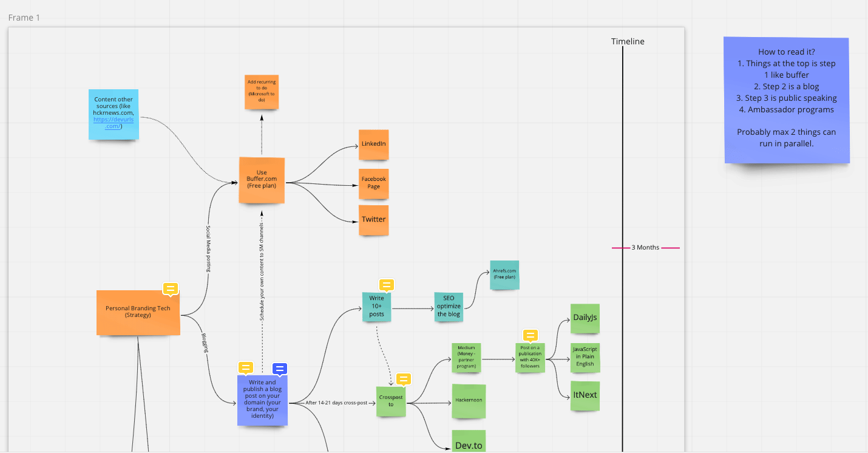Screen dimensions: 868x453
Task: Select the SEO optimize the blog note
Action: tap(449, 307)
